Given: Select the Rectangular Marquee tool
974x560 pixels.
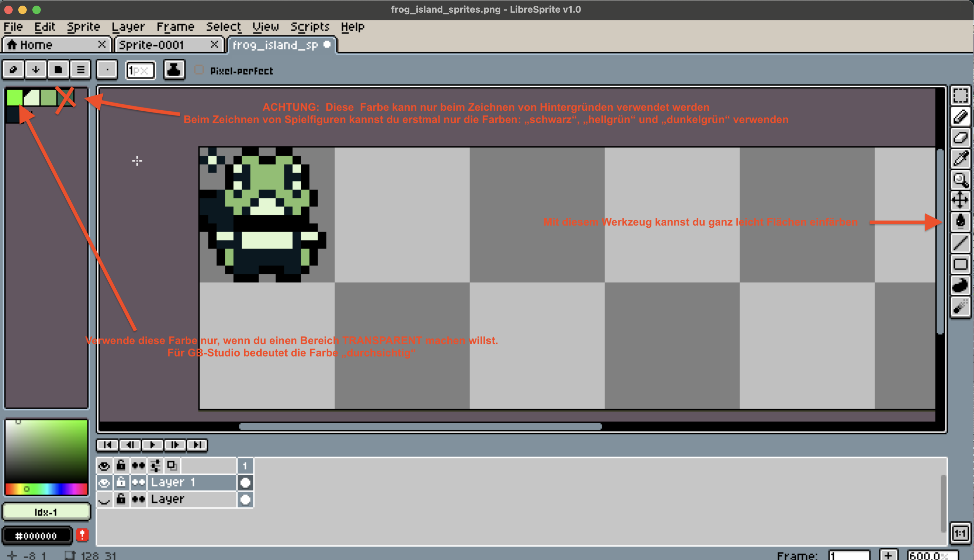Looking at the screenshot, I should [960, 96].
